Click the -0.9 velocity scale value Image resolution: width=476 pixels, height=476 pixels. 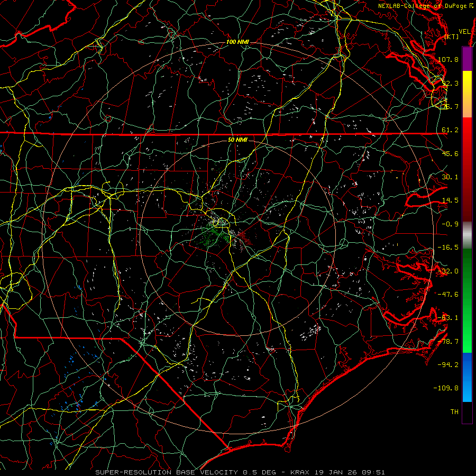(450, 224)
